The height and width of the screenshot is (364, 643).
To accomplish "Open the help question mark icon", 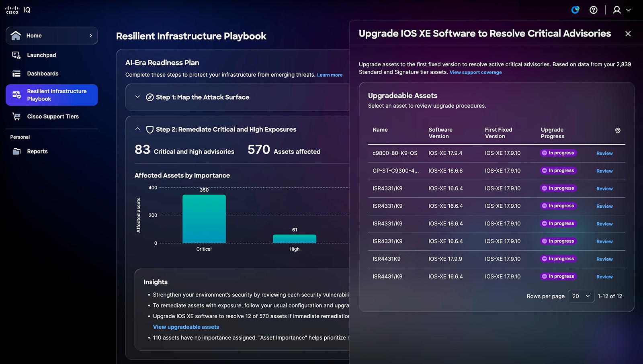I will (x=594, y=10).
